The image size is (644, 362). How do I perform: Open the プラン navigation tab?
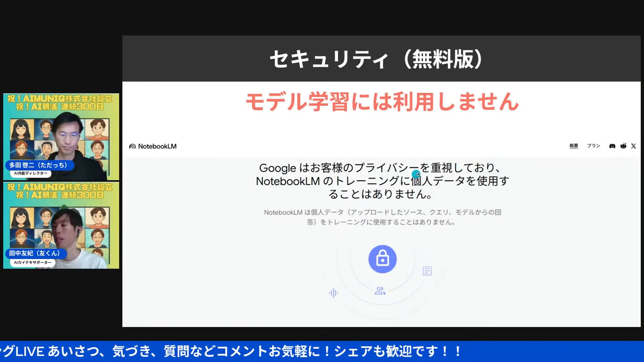click(593, 146)
